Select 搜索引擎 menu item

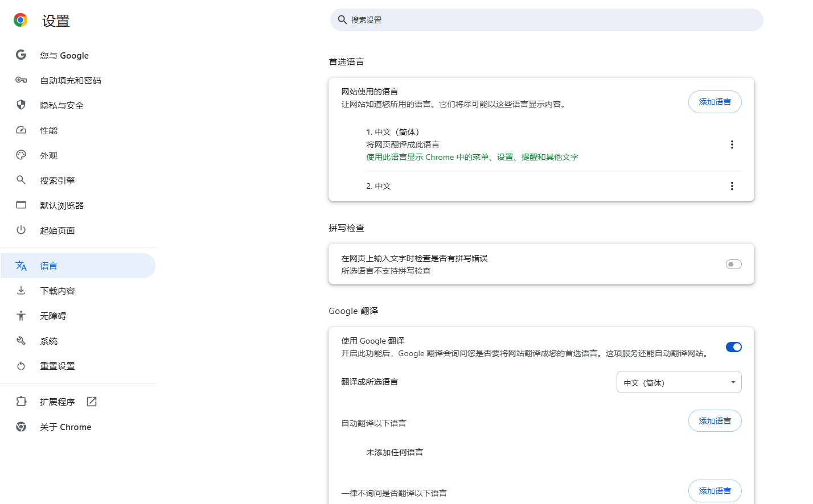[x=78, y=180]
